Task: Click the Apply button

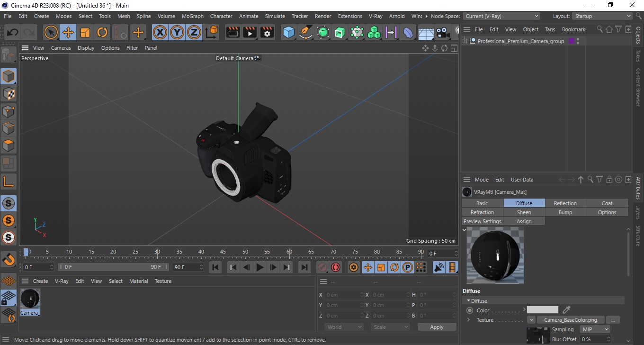Action: pyautogui.click(x=437, y=327)
